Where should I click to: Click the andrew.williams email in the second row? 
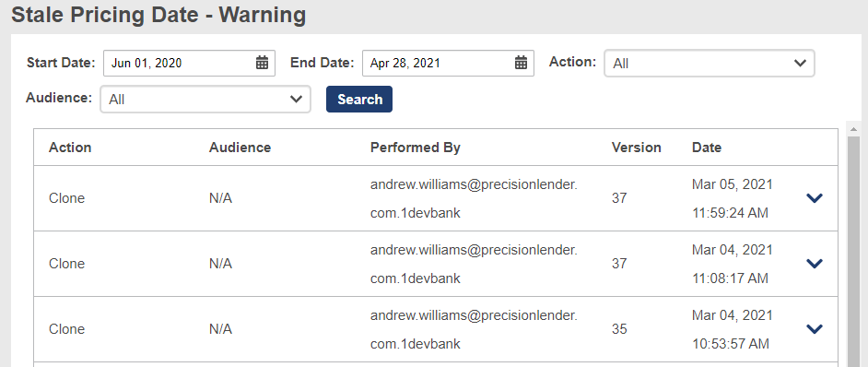click(x=474, y=264)
